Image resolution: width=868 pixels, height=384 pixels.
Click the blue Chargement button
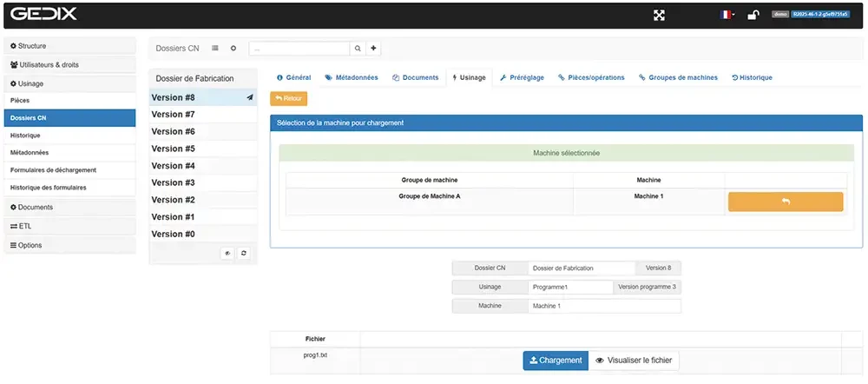(x=556, y=361)
